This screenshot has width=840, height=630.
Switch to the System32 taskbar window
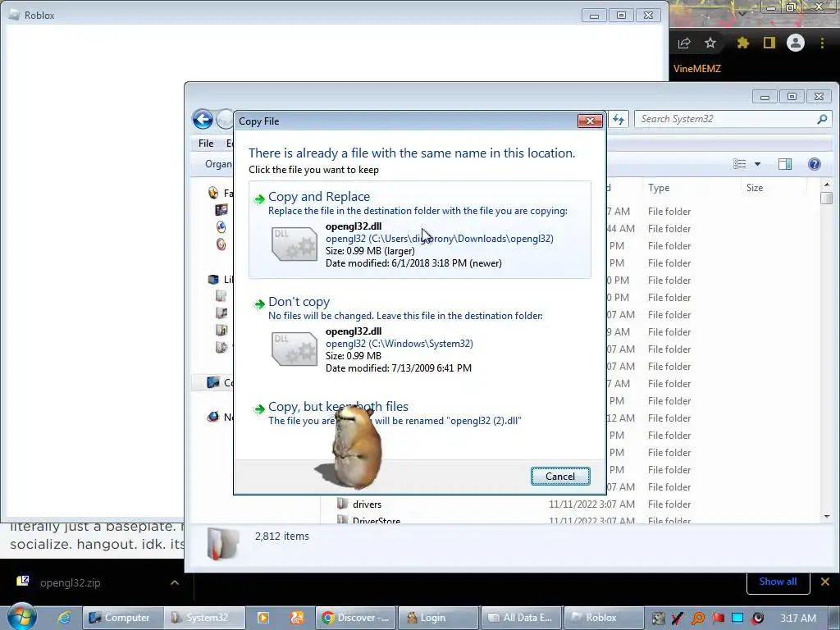(204, 618)
